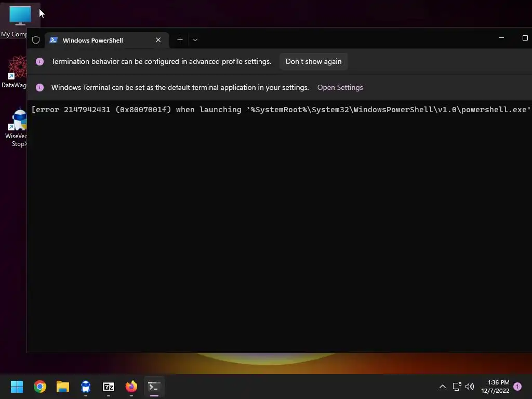Open WiseVector StopX from taskbar
Screen dimensions: 532x399
click(86, 387)
